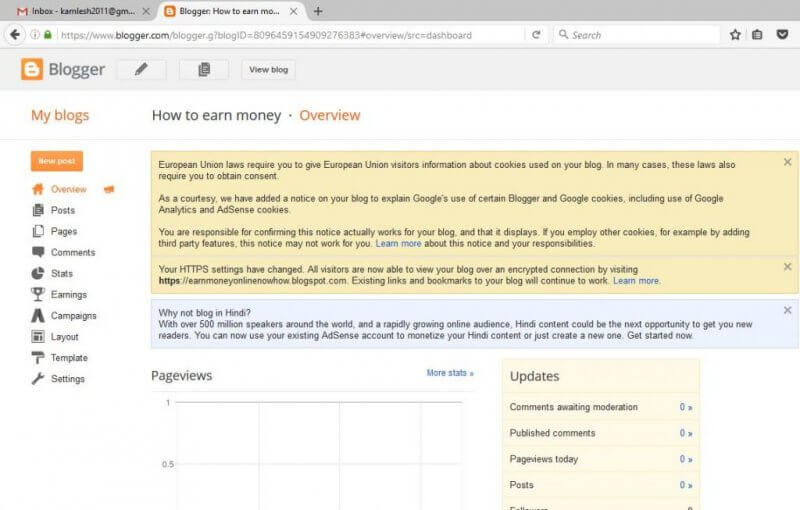Close the Gmail Inbox tab
The height and width of the screenshot is (510, 800).
pos(146,11)
